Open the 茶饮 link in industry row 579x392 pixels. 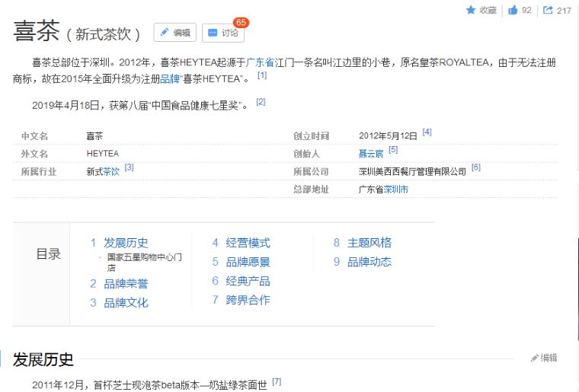[x=111, y=171]
